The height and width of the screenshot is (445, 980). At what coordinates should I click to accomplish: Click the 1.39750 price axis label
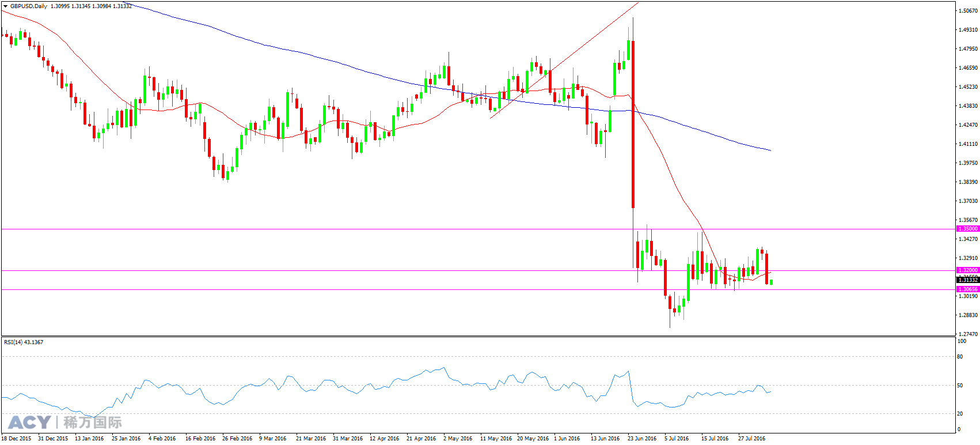[968, 163]
